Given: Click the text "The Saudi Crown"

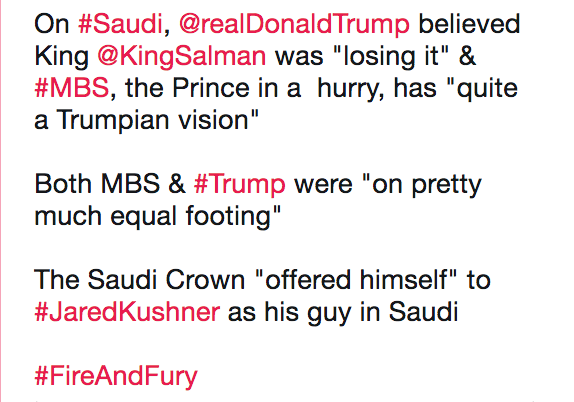Looking at the screenshot, I should click(x=139, y=280).
